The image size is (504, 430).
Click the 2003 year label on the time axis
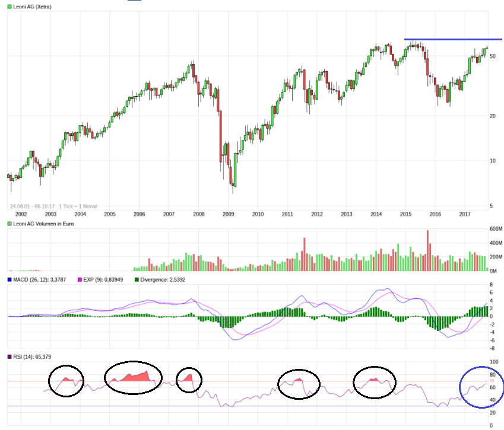tap(50, 214)
